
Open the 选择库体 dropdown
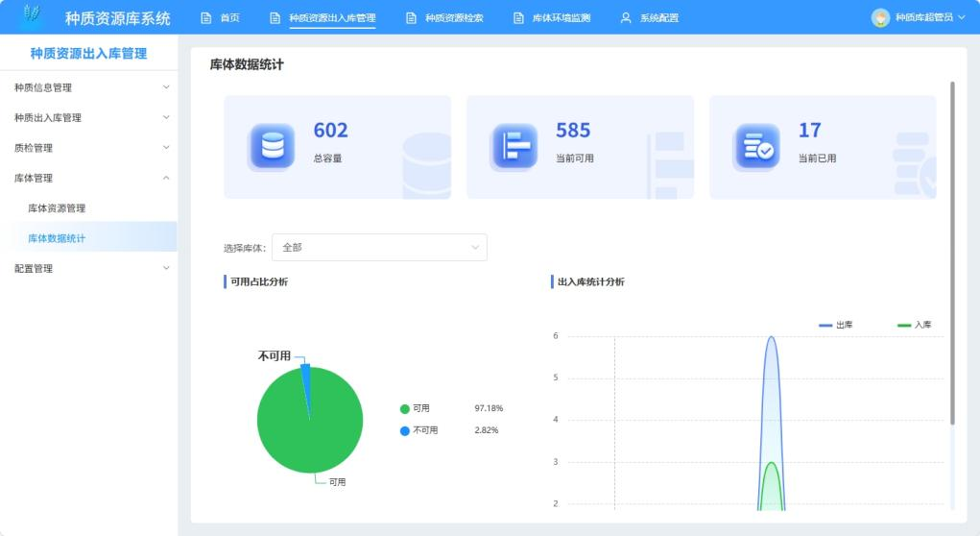click(379, 248)
